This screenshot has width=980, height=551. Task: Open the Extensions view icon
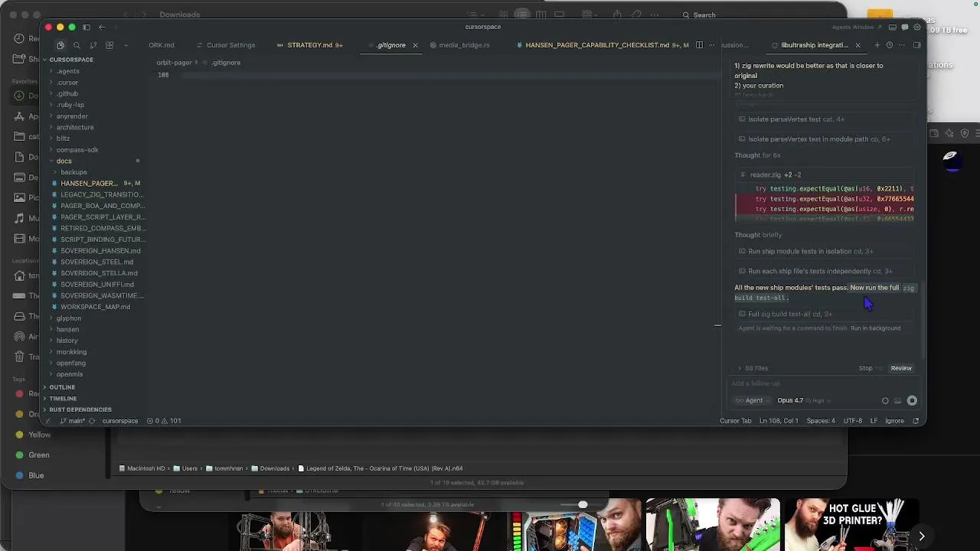109,45
